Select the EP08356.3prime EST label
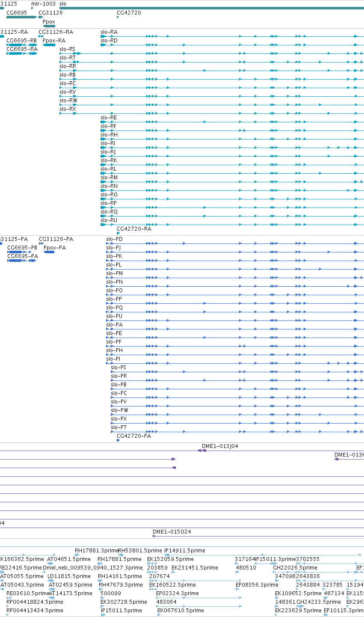The image size is (364, 617). coord(257,585)
